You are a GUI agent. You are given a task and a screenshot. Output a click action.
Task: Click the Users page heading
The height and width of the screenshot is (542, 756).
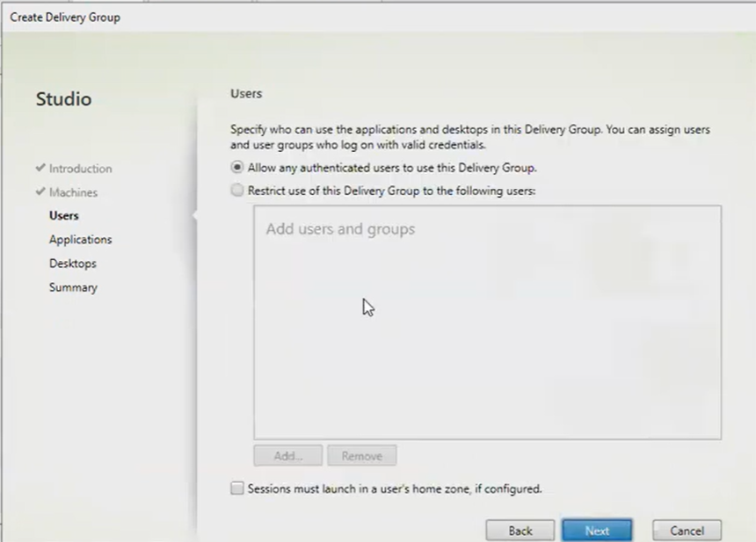pyautogui.click(x=246, y=93)
